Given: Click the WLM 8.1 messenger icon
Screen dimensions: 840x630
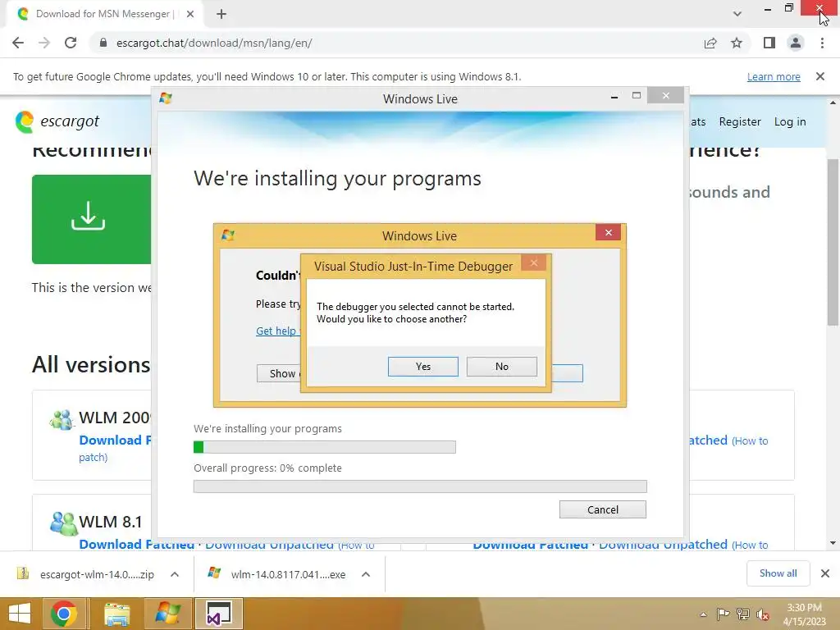Looking at the screenshot, I should [63, 523].
